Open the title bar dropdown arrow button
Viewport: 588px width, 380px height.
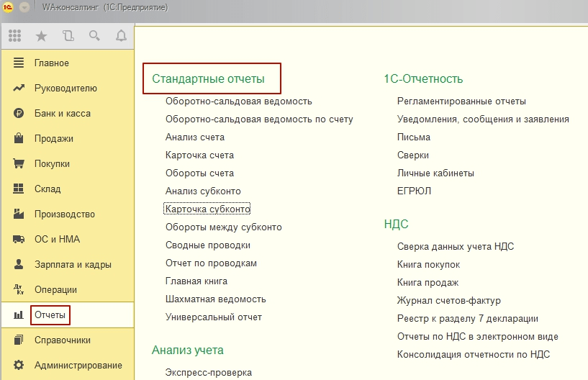(24, 6)
